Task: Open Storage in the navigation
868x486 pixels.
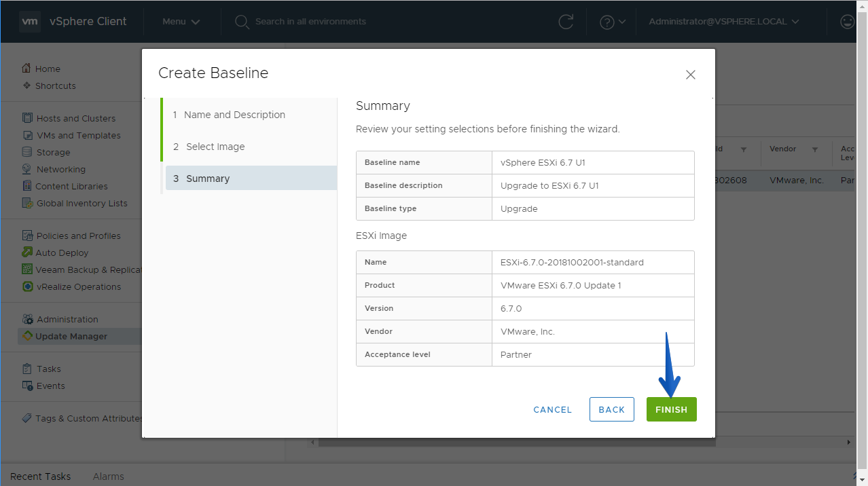Action: 54,152
